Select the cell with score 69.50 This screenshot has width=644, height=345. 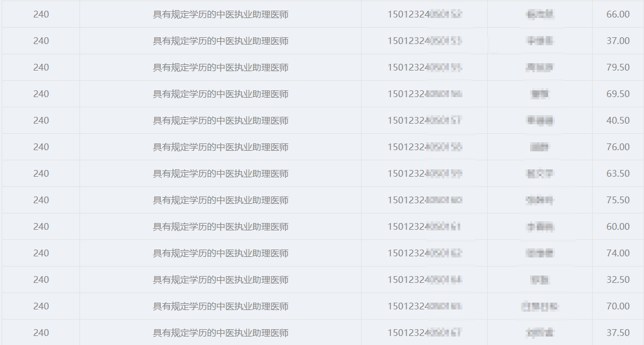click(617, 94)
